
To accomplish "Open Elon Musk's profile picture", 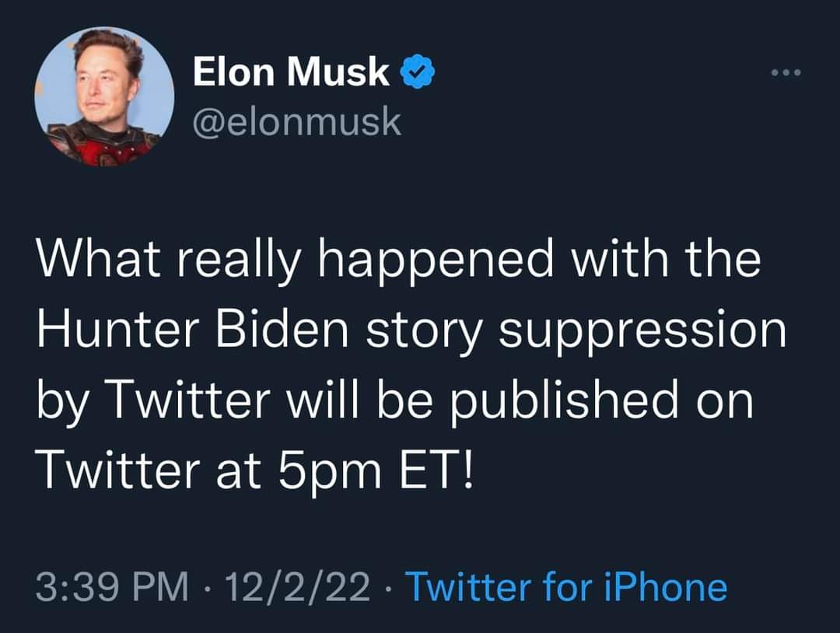I will click(x=104, y=96).
